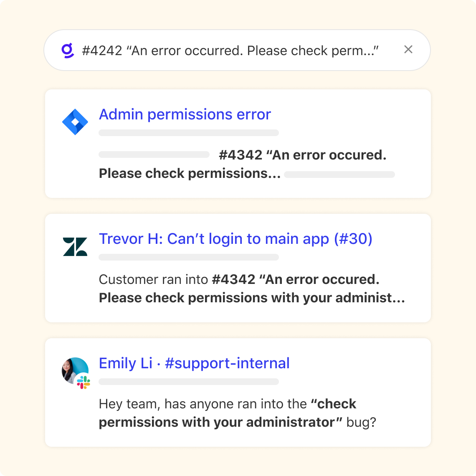Click the Slack badge on Emily's avatar
This screenshot has width=476, height=476.
click(84, 382)
